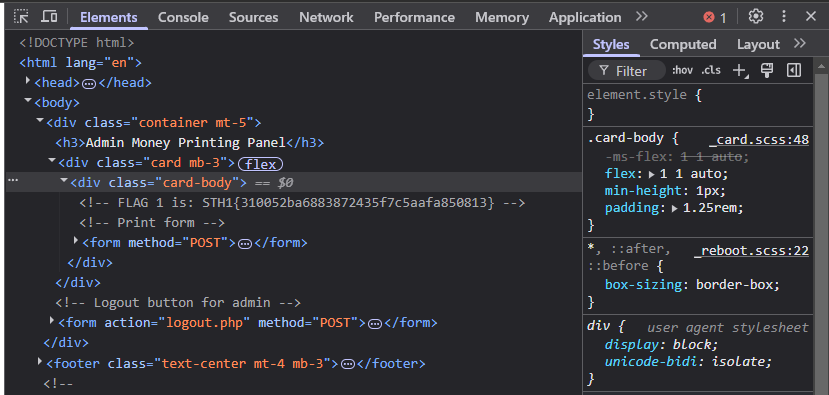Image resolution: width=829 pixels, height=395 pixels.
Task: Click the Filter styles input field
Action: click(x=627, y=71)
